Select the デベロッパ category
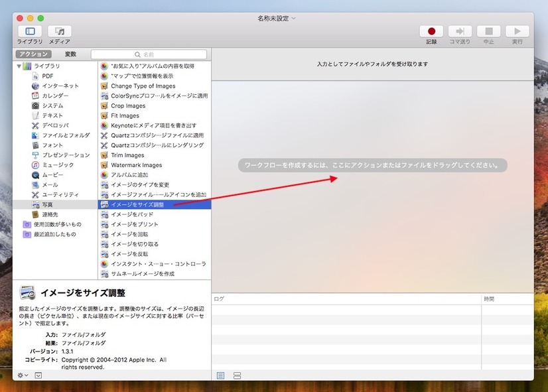The width and height of the screenshot is (548, 392). click(x=55, y=125)
